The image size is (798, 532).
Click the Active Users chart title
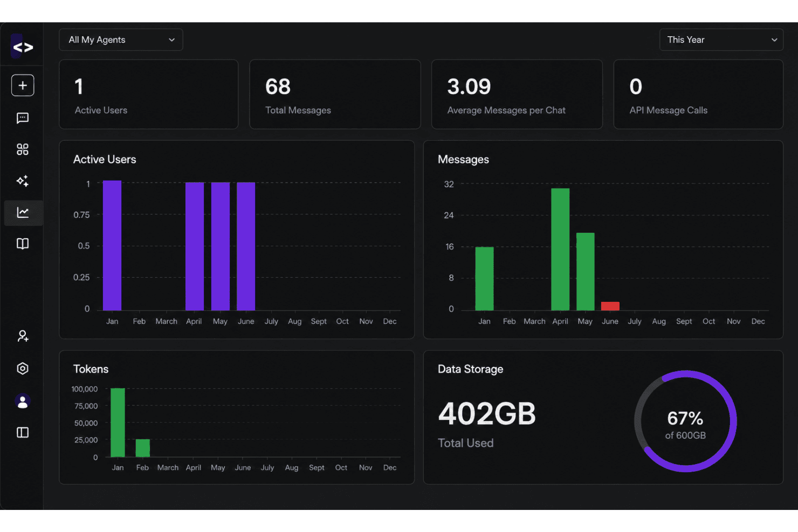(105, 160)
